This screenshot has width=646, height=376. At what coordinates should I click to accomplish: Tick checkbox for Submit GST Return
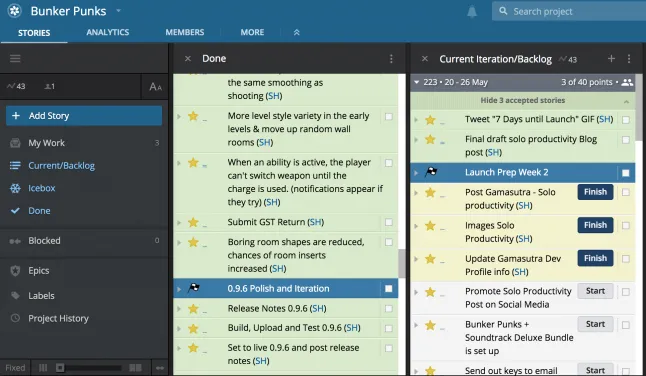coord(389,222)
